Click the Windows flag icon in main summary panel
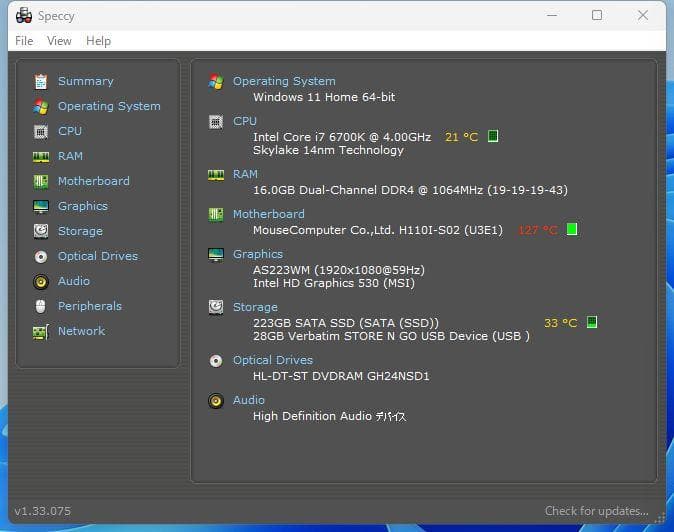The width and height of the screenshot is (674, 532). pos(216,81)
